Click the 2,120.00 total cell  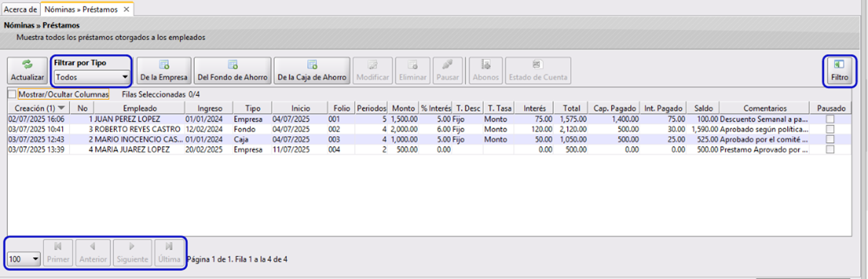pos(569,128)
